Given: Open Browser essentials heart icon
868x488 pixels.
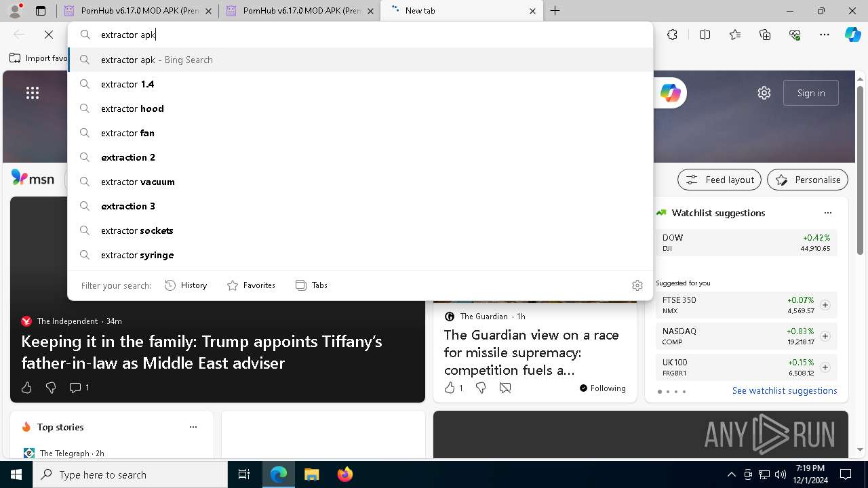Looking at the screenshot, I should 795,35.
